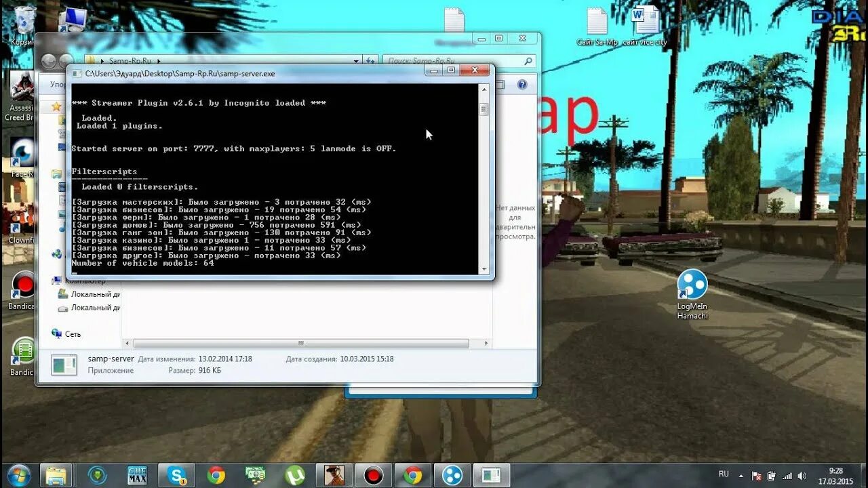Click the Explorer help question mark icon
The image size is (868, 488).
[522, 85]
